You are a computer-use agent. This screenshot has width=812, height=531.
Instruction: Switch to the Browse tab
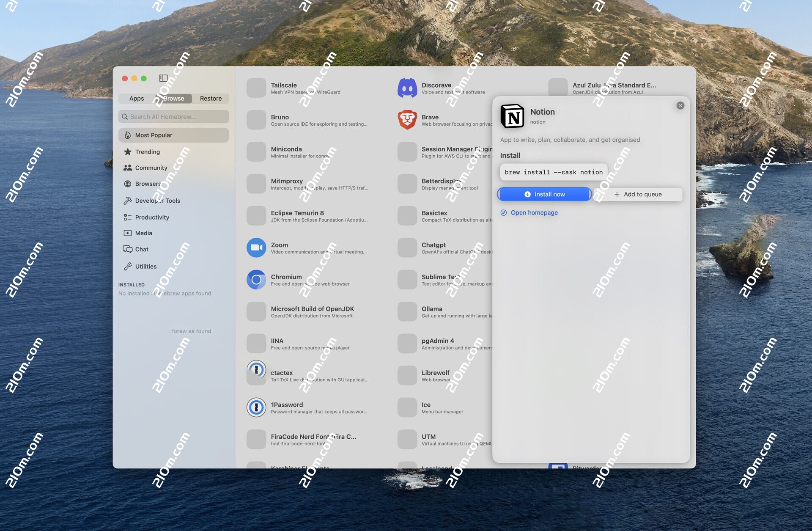pos(173,99)
